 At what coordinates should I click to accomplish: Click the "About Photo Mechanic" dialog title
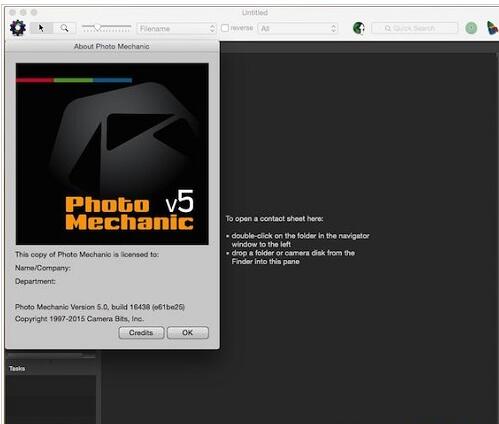point(112,46)
